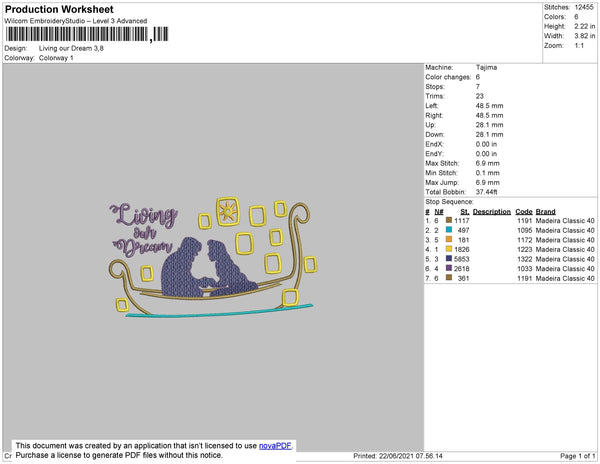
Task: Click the stitches count '12455'
Action: click(x=584, y=7)
